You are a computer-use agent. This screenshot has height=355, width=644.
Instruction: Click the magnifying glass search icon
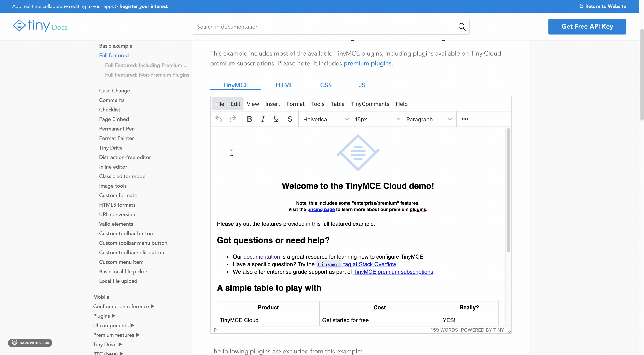[x=462, y=27]
